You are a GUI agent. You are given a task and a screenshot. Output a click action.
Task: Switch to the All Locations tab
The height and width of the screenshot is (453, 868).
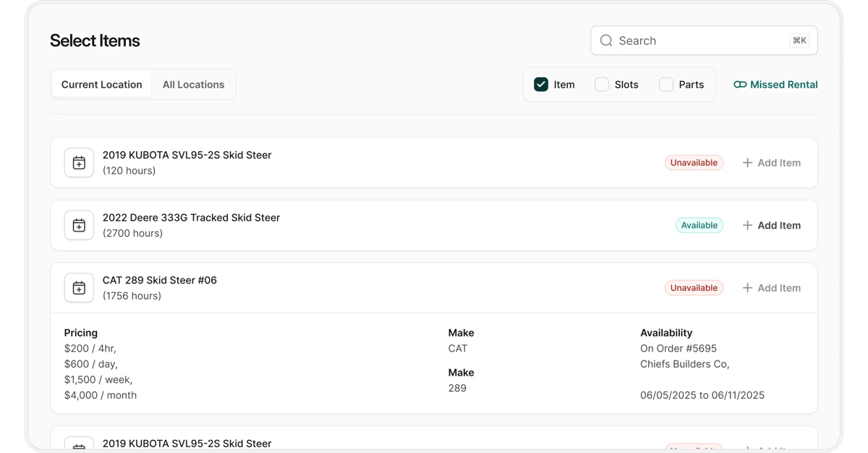tap(193, 85)
